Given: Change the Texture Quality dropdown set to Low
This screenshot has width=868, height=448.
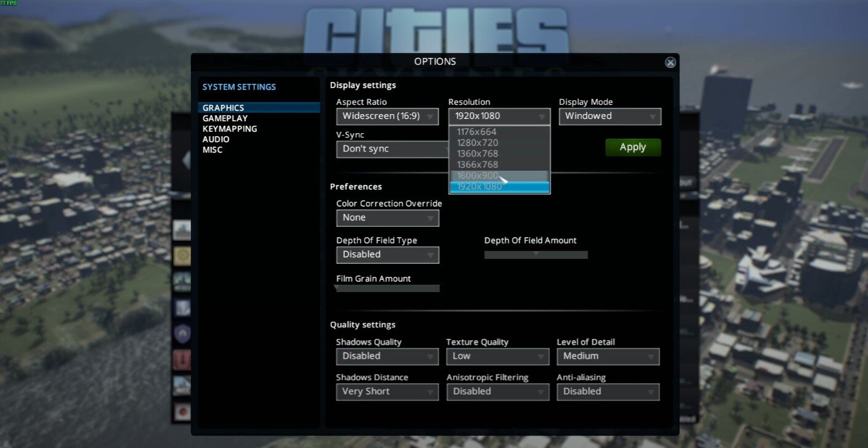Looking at the screenshot, I should point(498,356).
